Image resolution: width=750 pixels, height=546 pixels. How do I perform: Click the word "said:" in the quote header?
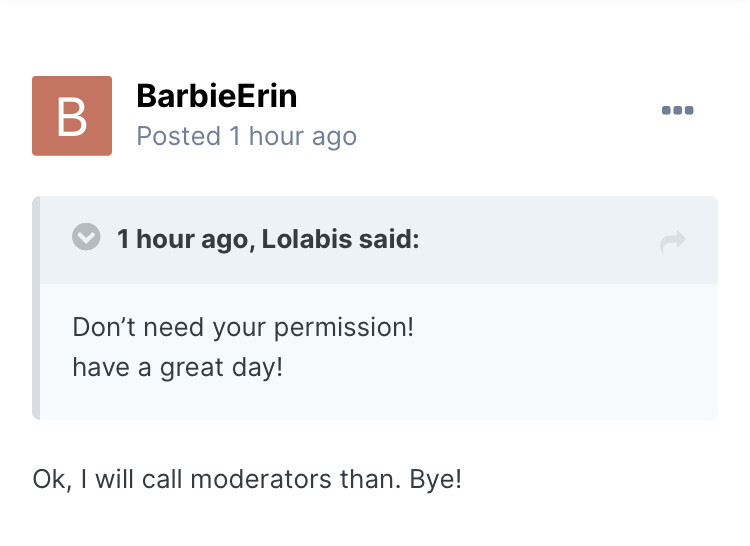coord(391,240)
